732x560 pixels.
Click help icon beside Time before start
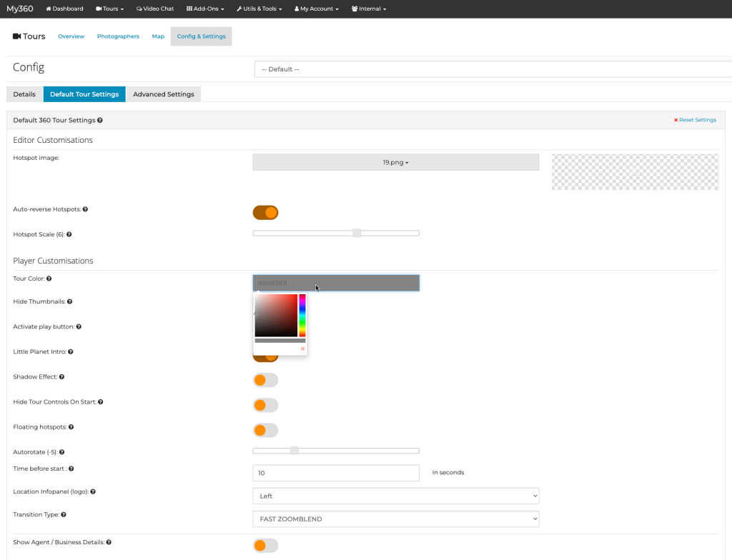point(71,469)
